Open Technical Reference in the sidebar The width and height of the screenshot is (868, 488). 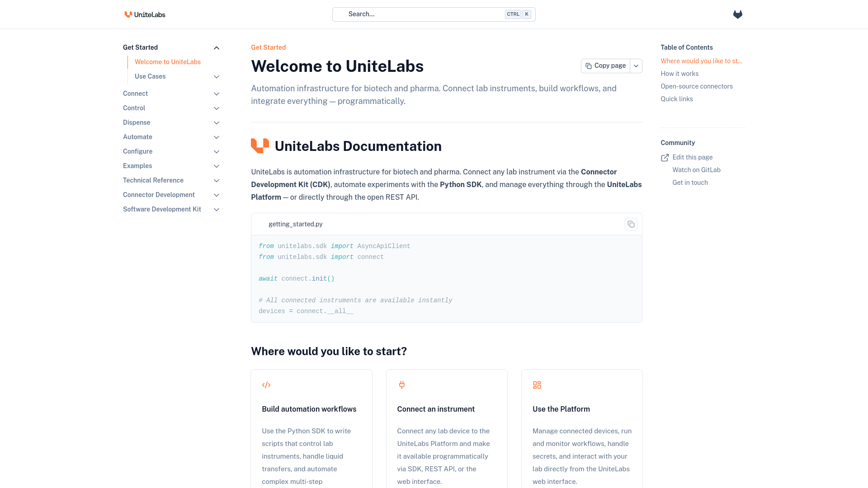click(x=153, y=180)
